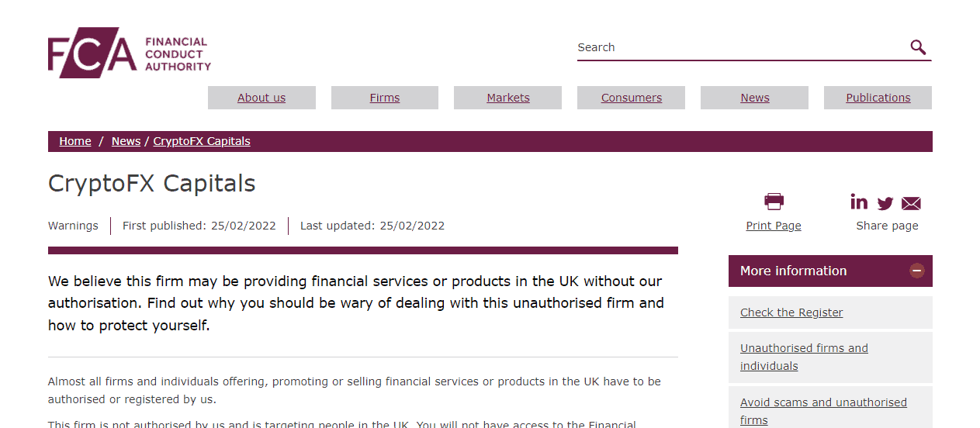
Task: Share page on LinkedIn
Action: [859, 202]
